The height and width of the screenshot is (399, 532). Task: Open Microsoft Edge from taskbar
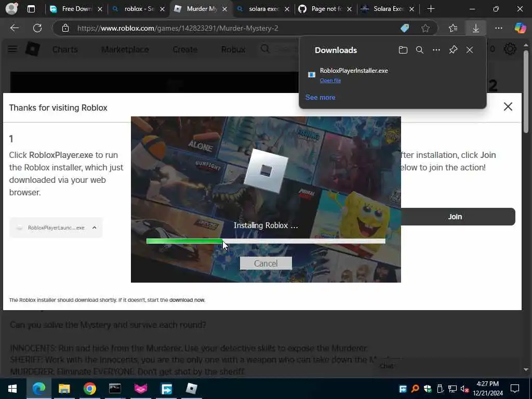[38, 389]
